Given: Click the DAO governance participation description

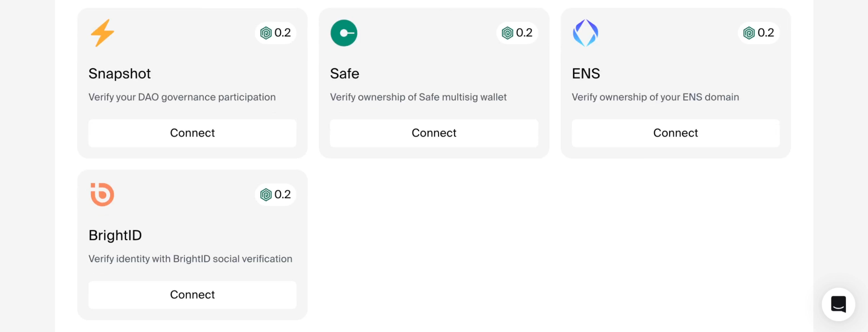Looking at the screenshot, I should tap(182, 97).
